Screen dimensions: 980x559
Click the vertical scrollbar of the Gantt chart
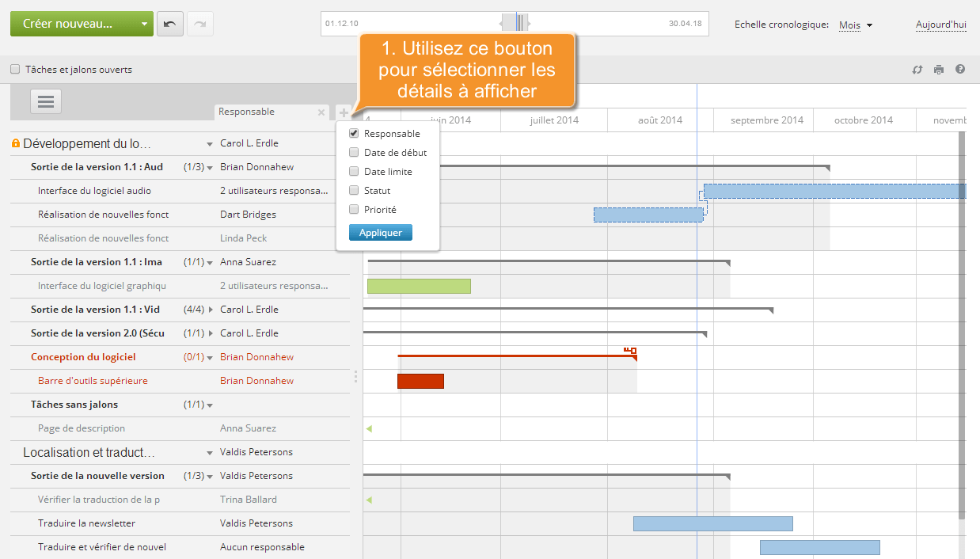[962, 325]
